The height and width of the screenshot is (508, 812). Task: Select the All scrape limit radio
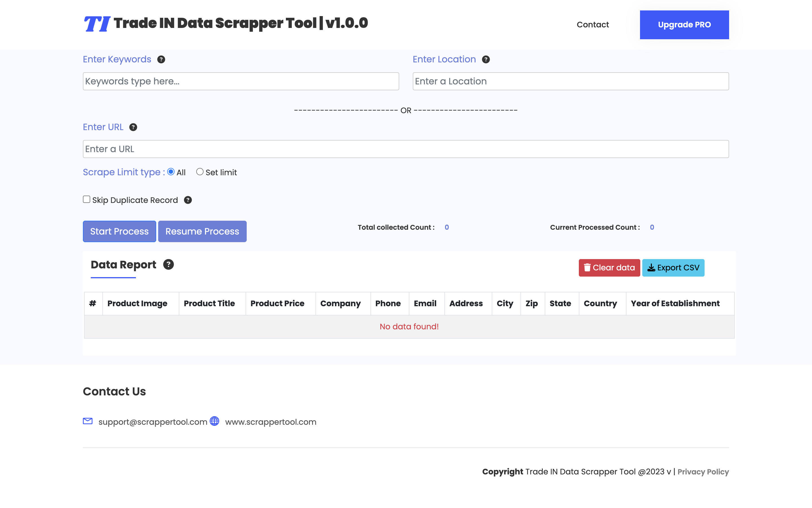pos(171,172)
